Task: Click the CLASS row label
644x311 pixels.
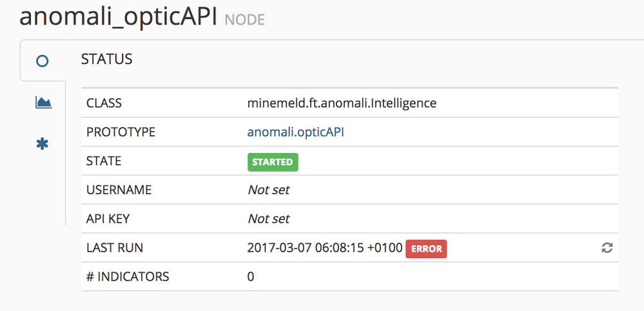Action: [104, 103]
